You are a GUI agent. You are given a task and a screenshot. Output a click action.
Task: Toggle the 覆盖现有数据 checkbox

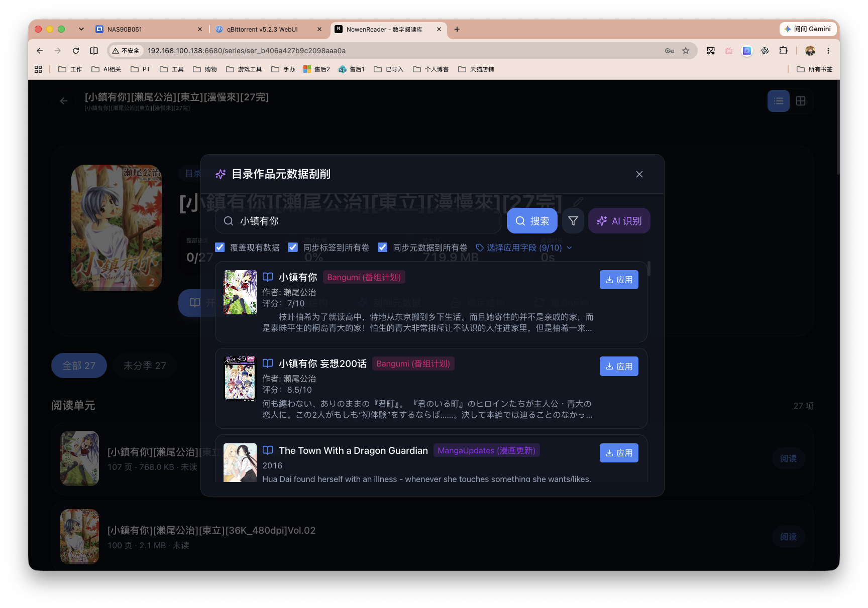220,247
